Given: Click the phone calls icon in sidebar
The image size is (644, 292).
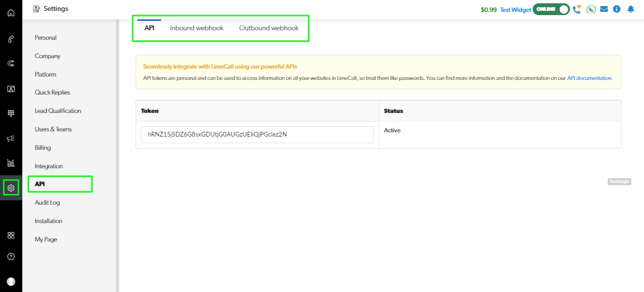Looking at the screenshot, I should pyautogui.click(x=11, y=39).
